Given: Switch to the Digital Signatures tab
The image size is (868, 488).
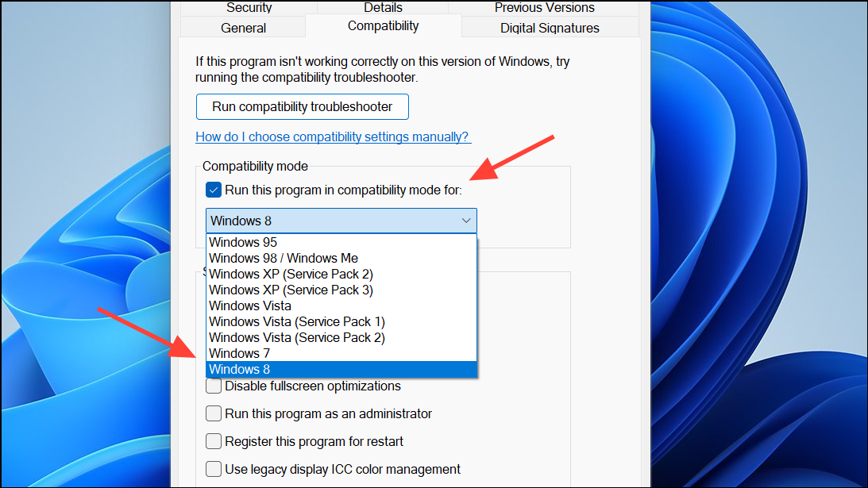Looking at the screenshot, I should (550, 27).
